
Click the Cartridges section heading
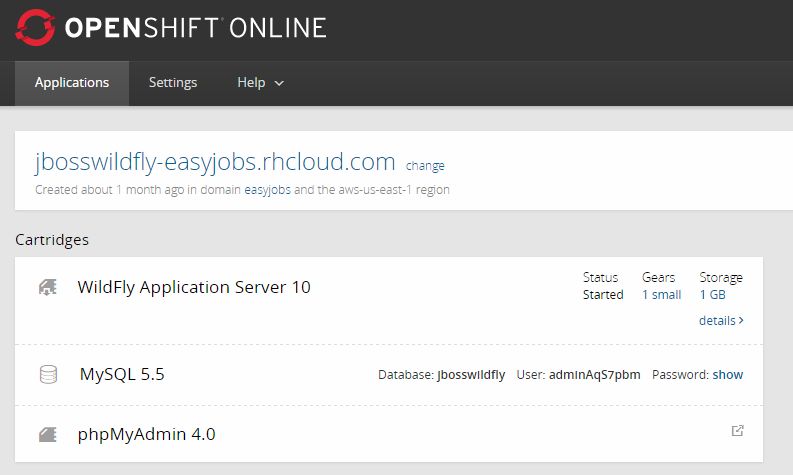(52, 240)
